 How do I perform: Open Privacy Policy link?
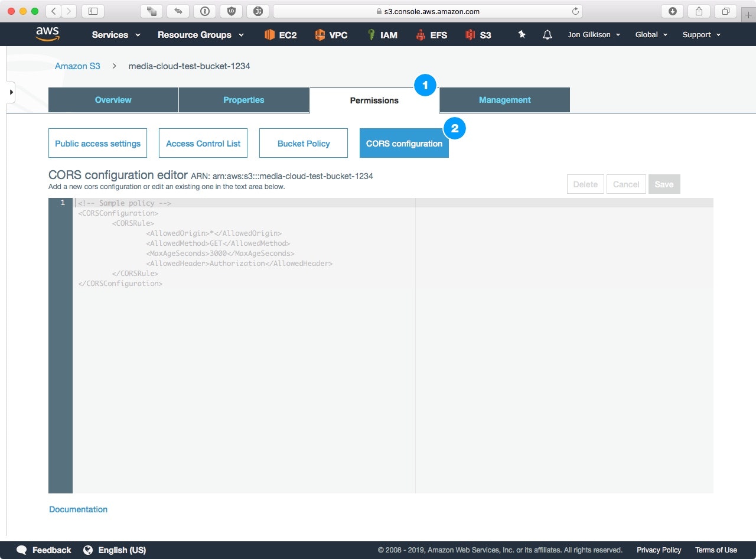(x=659, y=550)
